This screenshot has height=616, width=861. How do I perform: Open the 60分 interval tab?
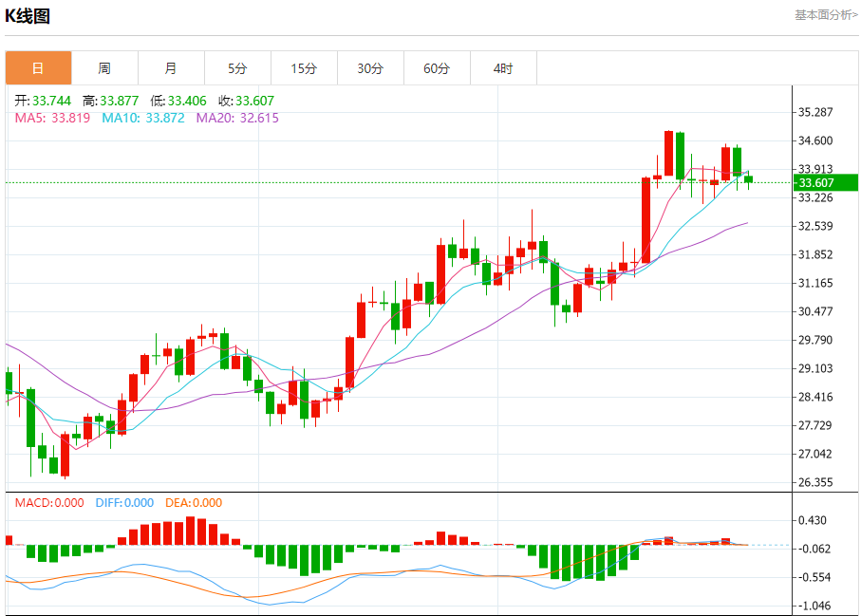click(x=437, y=68)
